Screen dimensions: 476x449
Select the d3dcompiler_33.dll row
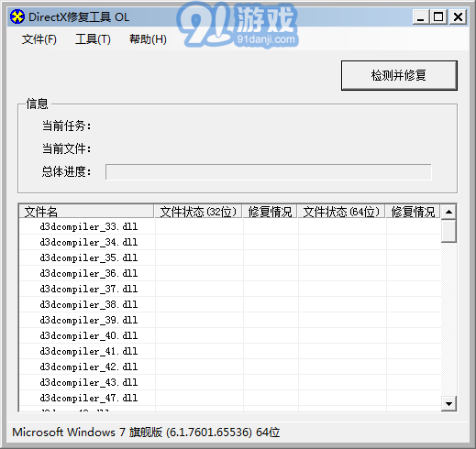[x=230, y=226]
